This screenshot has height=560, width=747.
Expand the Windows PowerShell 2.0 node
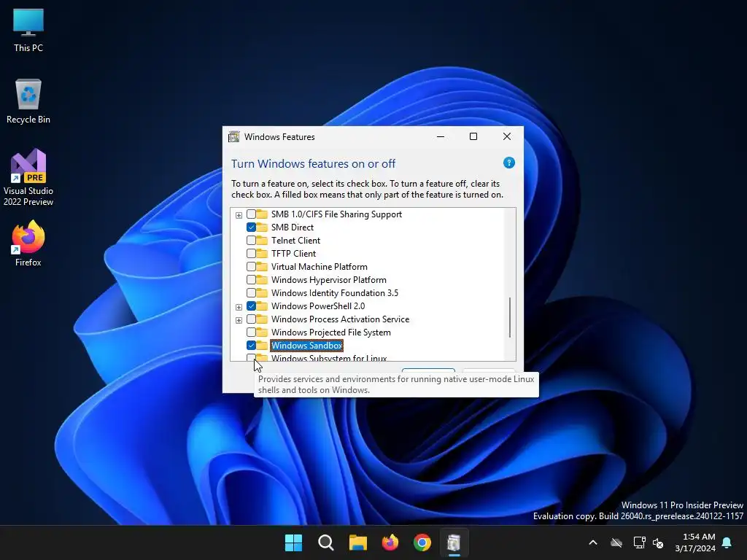click(239, 307)
